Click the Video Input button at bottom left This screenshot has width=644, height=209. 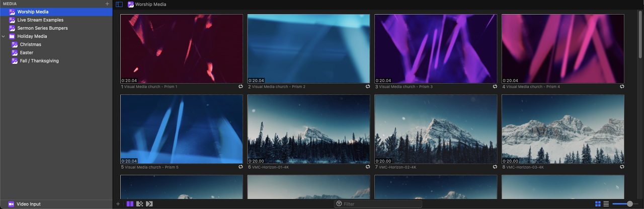tap(56, 204)
